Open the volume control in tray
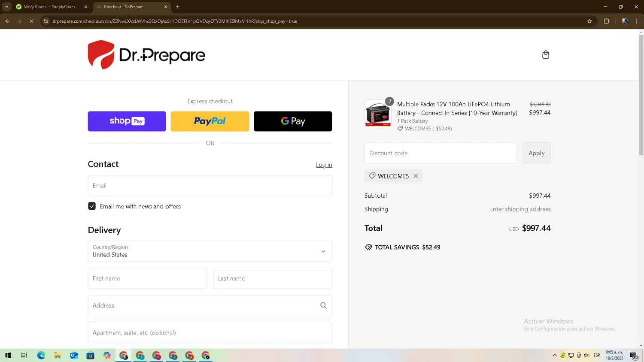Screen dimensions: 644x362 587,356
